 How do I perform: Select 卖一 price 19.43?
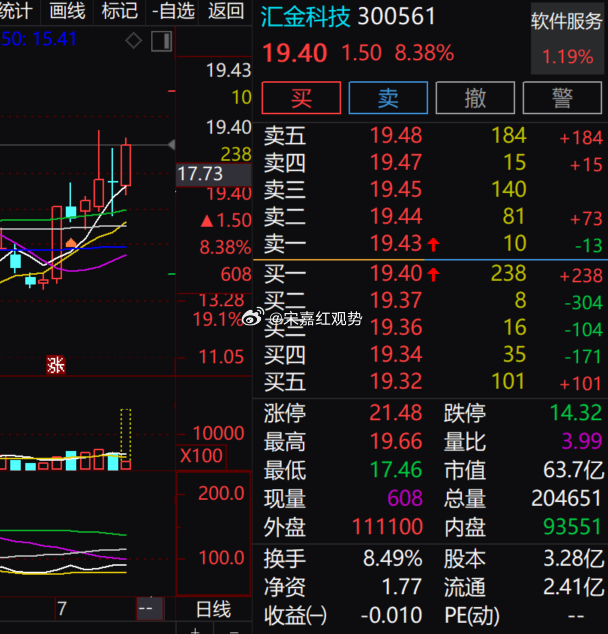point(396,243)
